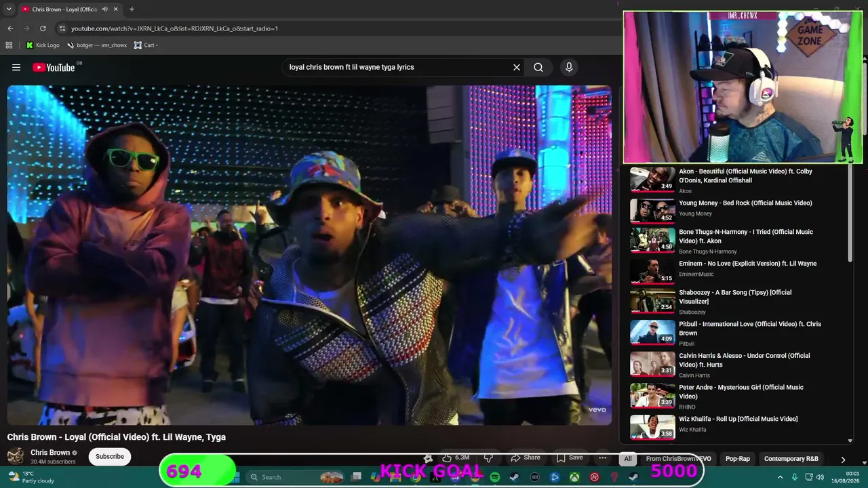Viewport: 868px width, 488px height.
Task: Open the Windows taskbar Search box
Action: (x=294, y=477)
